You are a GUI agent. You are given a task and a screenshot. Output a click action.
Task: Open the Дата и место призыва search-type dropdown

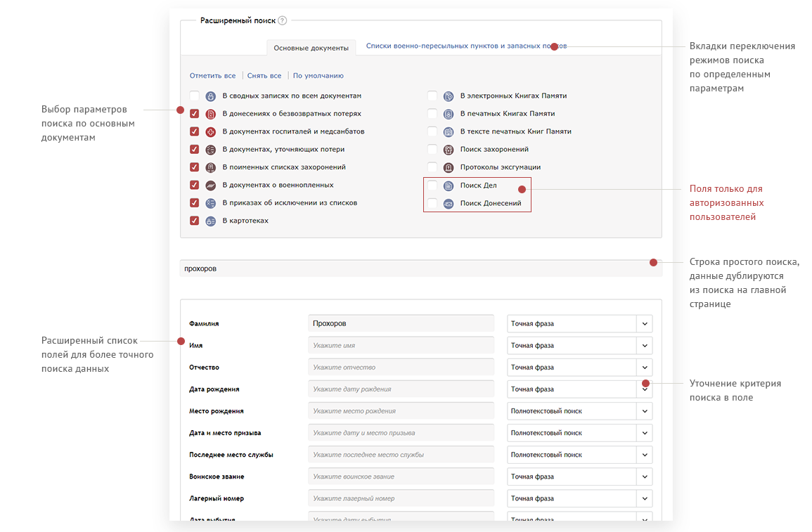(579, 433)
